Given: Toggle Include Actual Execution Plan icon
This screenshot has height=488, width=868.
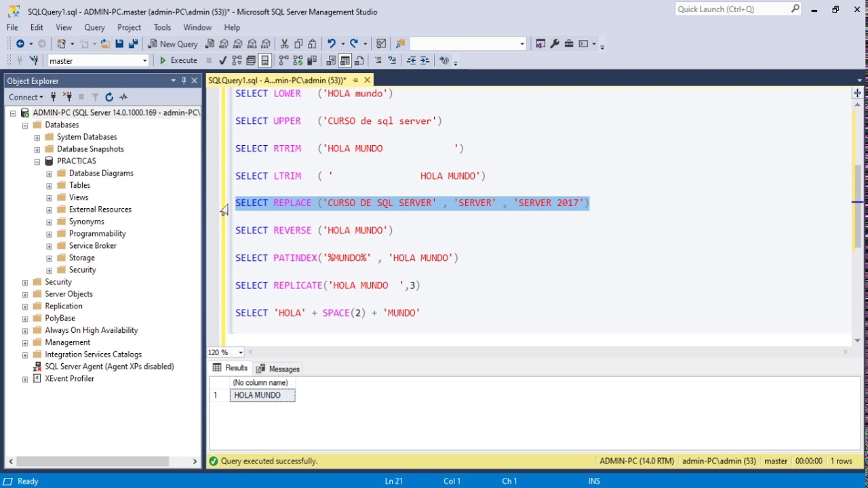Looking at the screenshot, I should pyautogui.click(x=283, y=60).
